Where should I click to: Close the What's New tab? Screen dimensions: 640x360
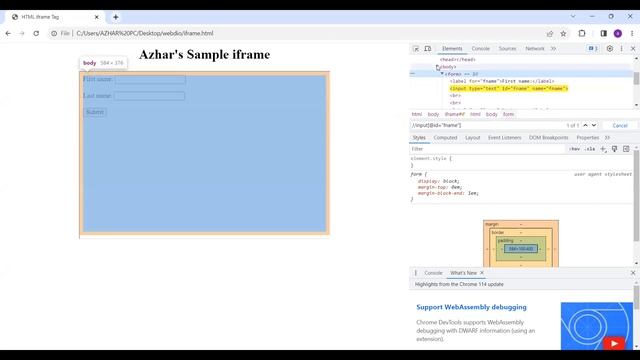[482, 273]
